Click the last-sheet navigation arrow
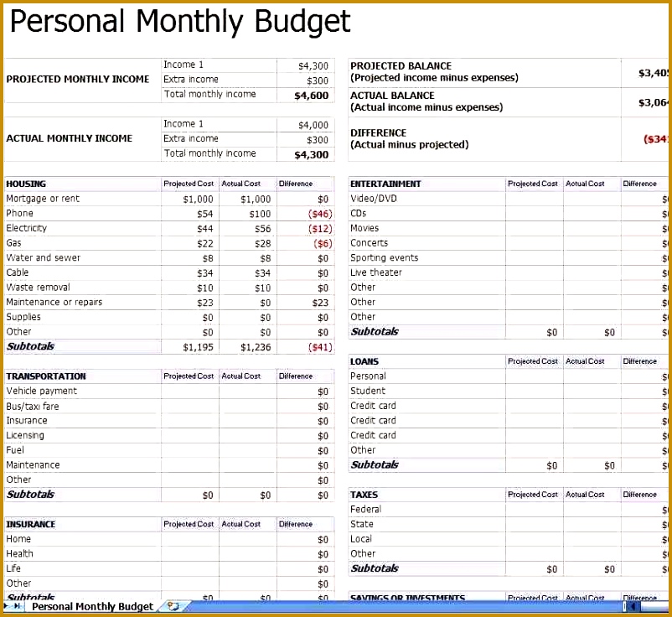This screenshot has height=617, width=672. coord(17,606)
